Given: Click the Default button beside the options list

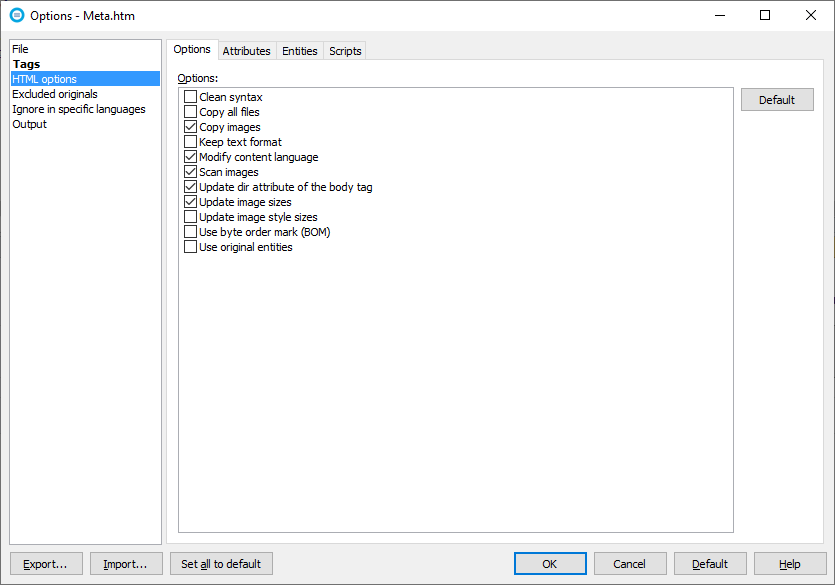Looking at the screenshot, I should coord(777,100).
